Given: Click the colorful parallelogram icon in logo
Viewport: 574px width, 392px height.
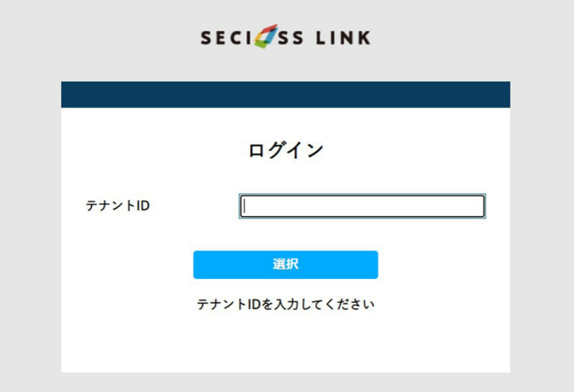Looking at the screenshot, I should [266, 36].
